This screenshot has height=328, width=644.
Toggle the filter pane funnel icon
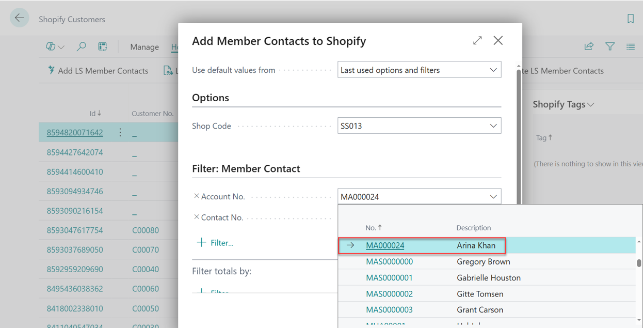pyautogui.click(x=610, y=46)
